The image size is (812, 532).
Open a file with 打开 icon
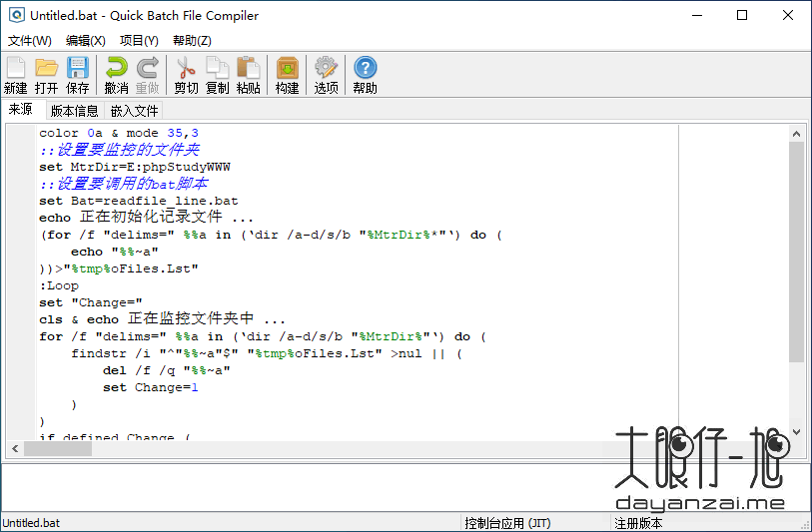[x=47, y=75]
